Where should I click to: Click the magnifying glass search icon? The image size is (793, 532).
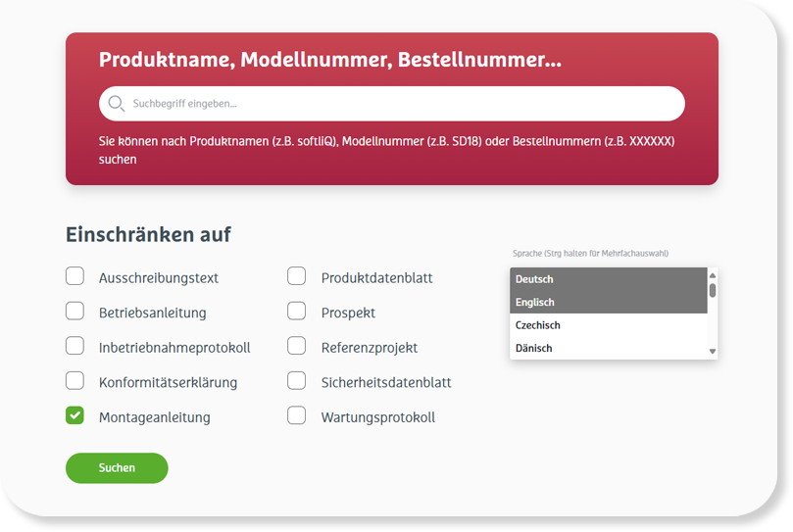tap(117, 104)
